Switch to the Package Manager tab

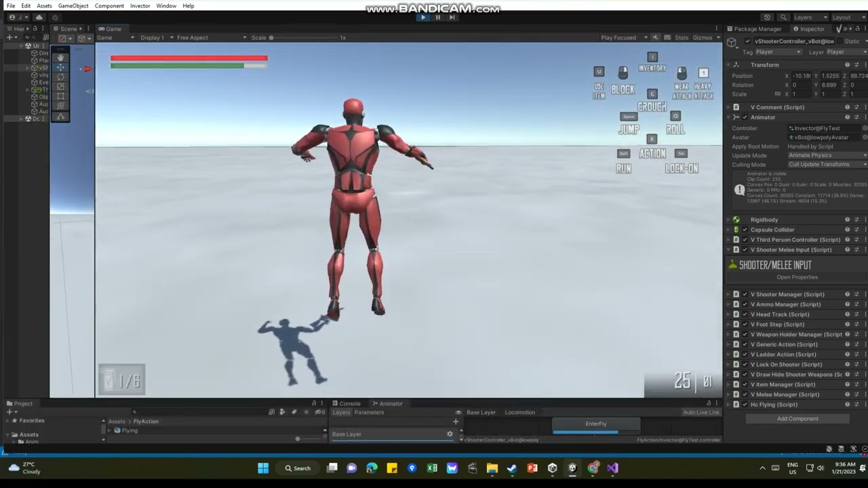[x=754, y=29]
